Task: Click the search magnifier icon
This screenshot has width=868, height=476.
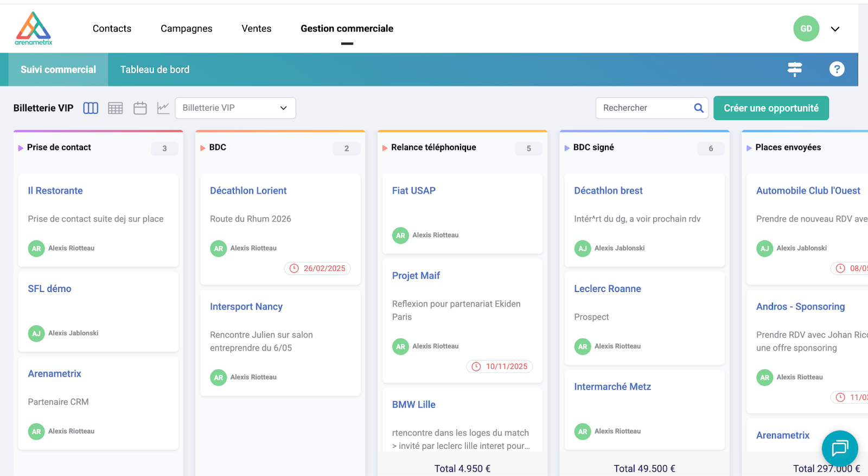Action: (699, 108)
